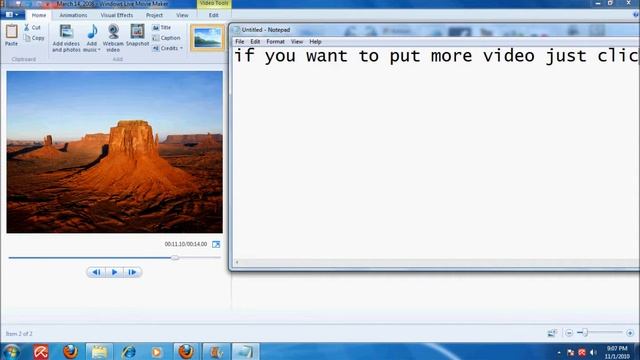The image size is (640, 360).
Task: Click the Add music note icon
Action: pos(92,31)
